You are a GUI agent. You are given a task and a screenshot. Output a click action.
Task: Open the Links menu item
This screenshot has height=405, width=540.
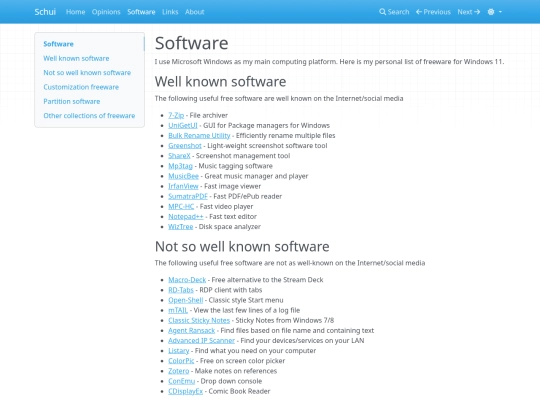pos(170,12)
